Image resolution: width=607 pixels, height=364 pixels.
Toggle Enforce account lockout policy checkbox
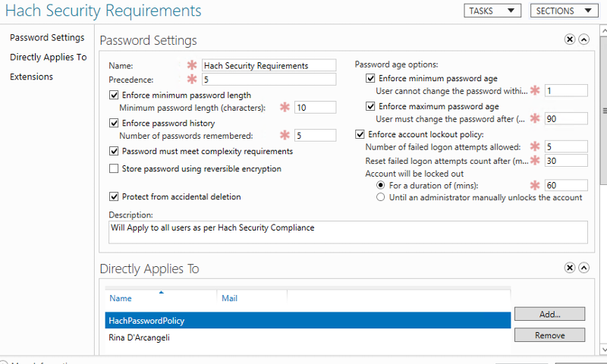click(x=360, y=134)
